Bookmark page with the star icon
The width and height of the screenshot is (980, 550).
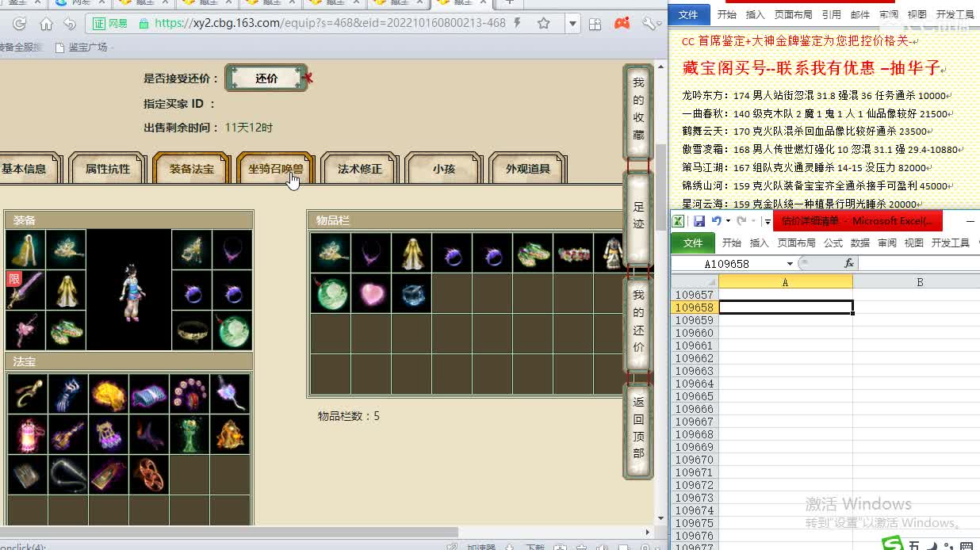tap(544, 24)
